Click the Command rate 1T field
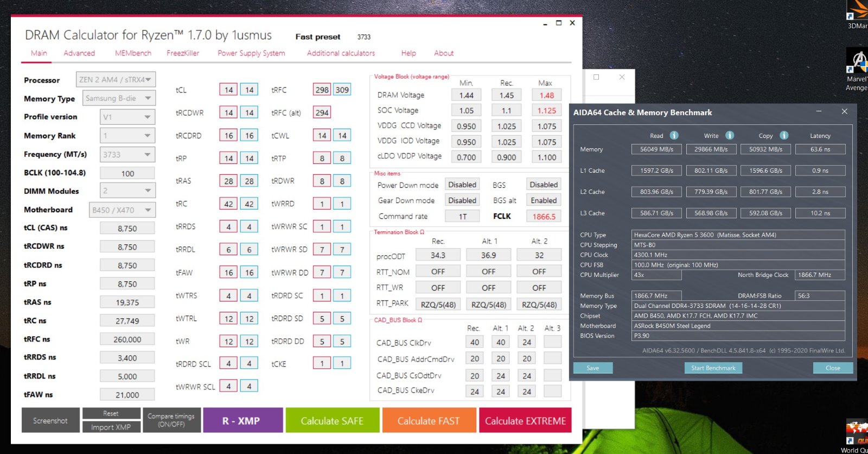The image size is (868, 454). [462, 216]
